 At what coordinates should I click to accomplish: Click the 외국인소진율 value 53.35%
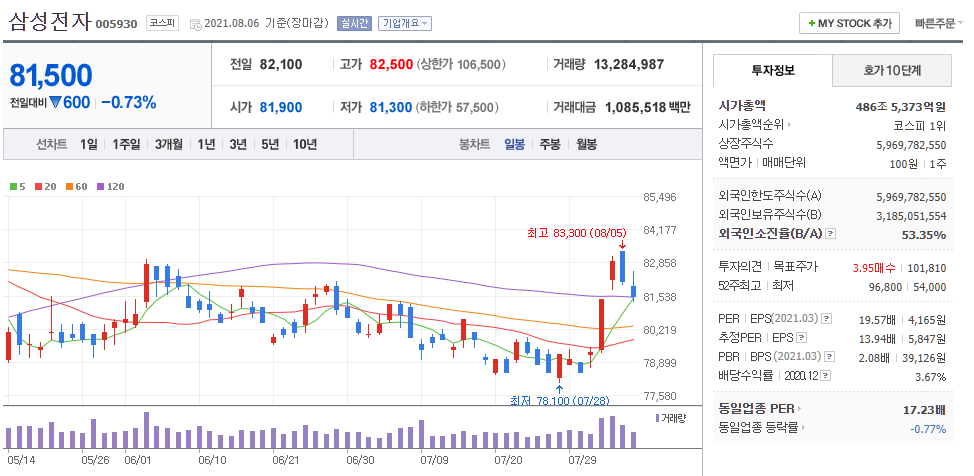[x=924, y=234]
